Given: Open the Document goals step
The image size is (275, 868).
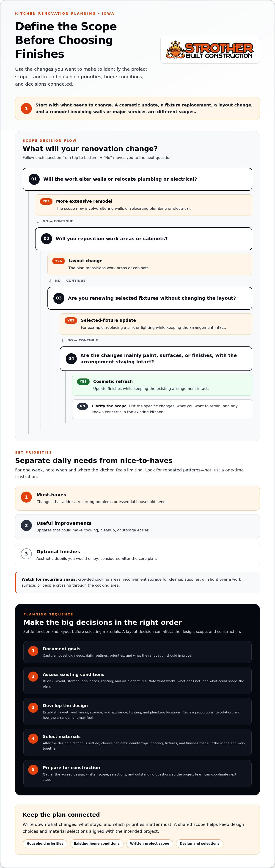Looking at the screenshot, I should pos(137,652).
